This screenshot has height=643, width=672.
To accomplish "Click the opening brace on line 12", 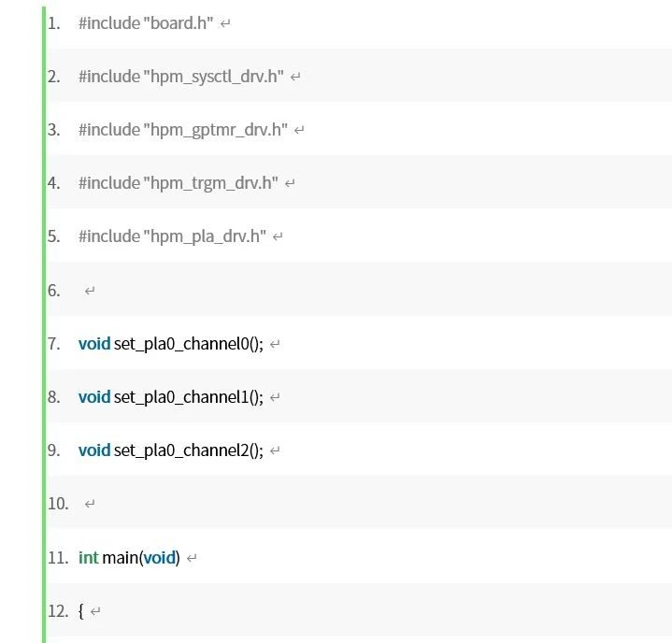I will point(81,611).
